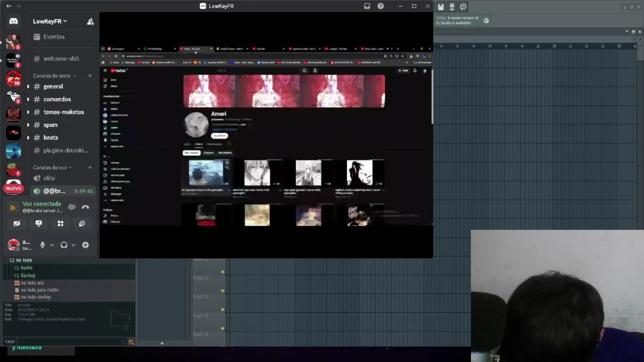Open the welcome-shit channel
Viewport: 644px width, 362px height.
click(x=61, y=58)
